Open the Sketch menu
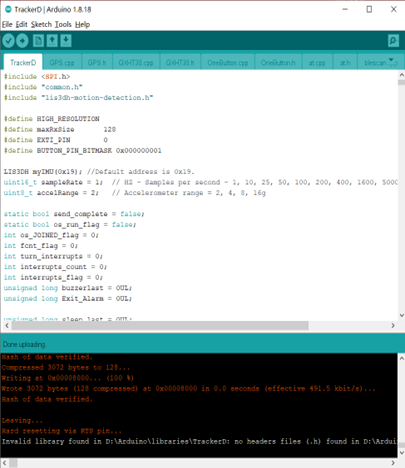405x468 pixels. (x=41, y=24)
